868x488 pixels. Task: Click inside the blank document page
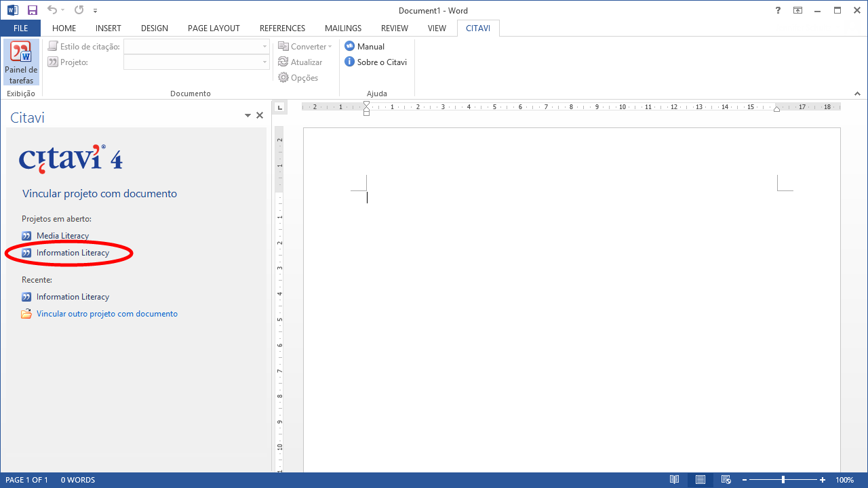pos(571,300)
